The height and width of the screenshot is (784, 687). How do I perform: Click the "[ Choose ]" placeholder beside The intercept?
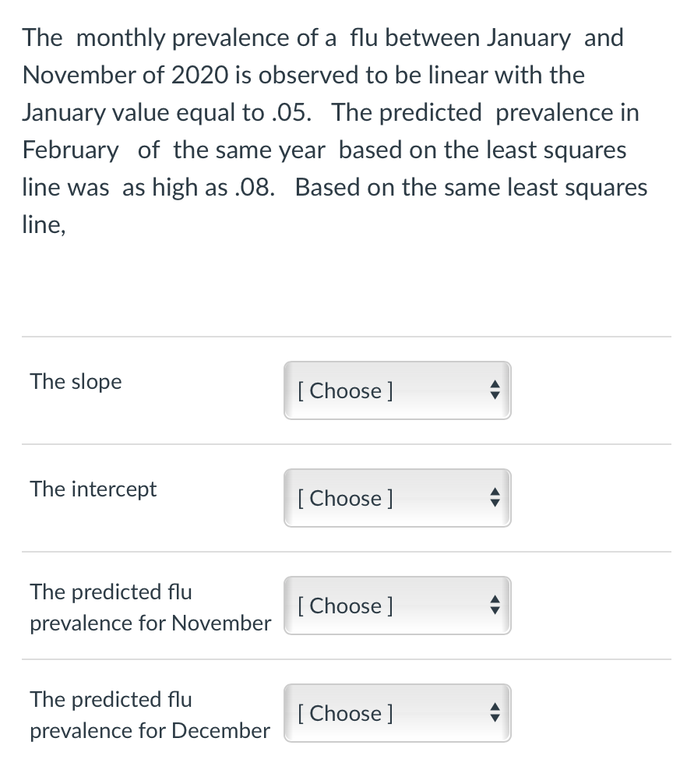click(345, 498)
